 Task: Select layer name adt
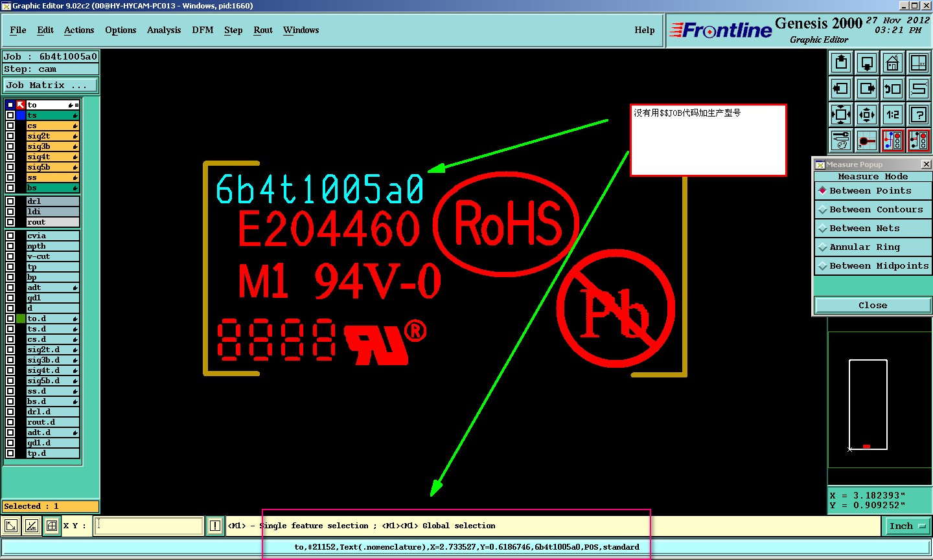pyautogui.click(x=52, y=287)
